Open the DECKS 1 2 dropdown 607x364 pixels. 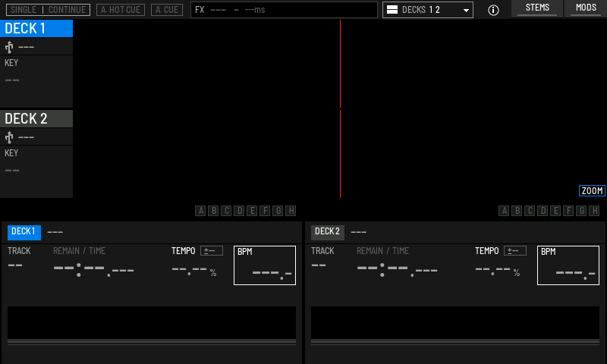[428, 10]
